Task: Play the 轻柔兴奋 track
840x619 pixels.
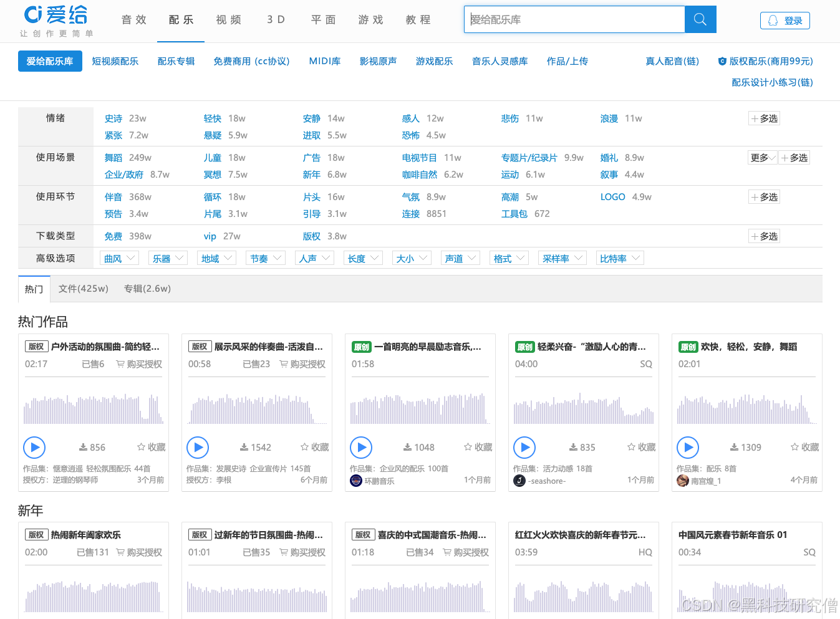Action: pyautogui.click(x=524, y=447)
